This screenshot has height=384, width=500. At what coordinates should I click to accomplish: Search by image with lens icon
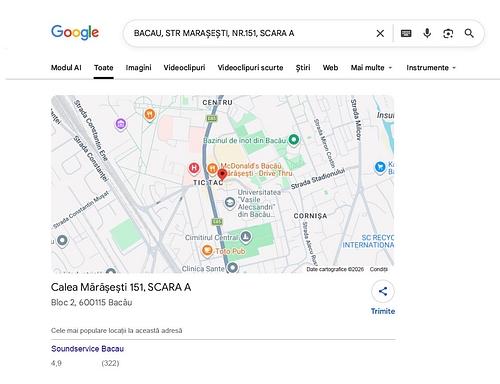tap(448, 33)
